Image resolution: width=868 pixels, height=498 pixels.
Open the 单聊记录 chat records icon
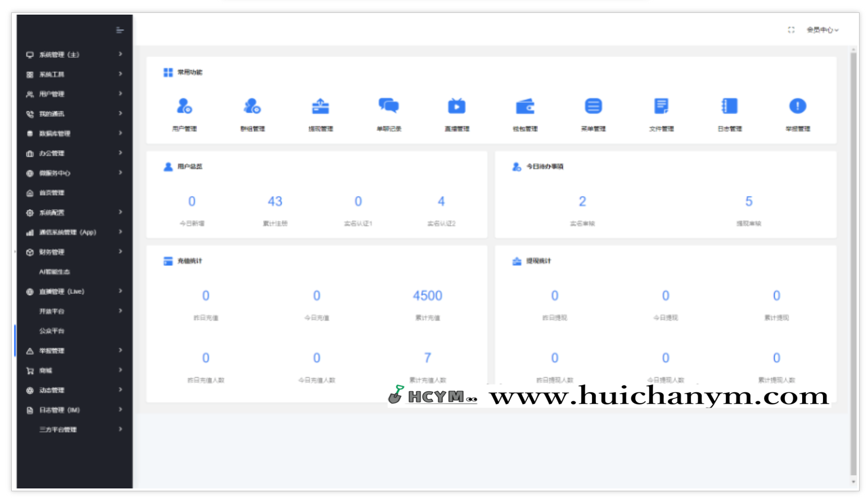coord(388,106)
